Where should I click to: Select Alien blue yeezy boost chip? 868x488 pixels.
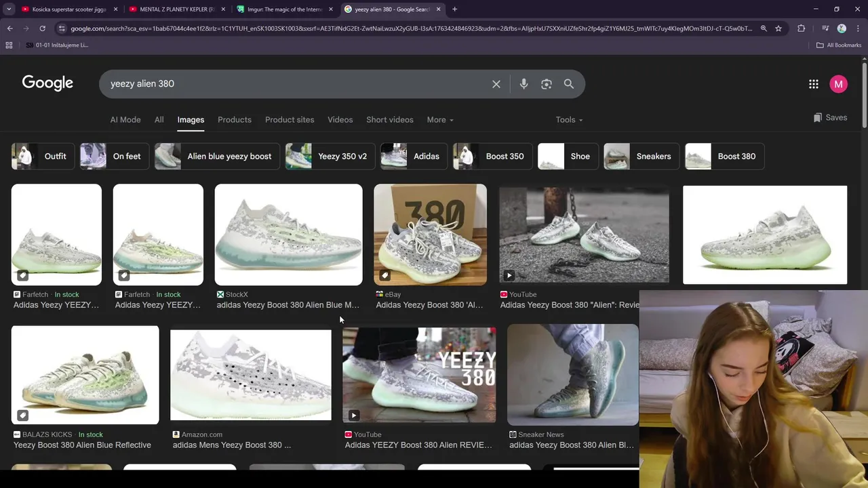(216, 156)
